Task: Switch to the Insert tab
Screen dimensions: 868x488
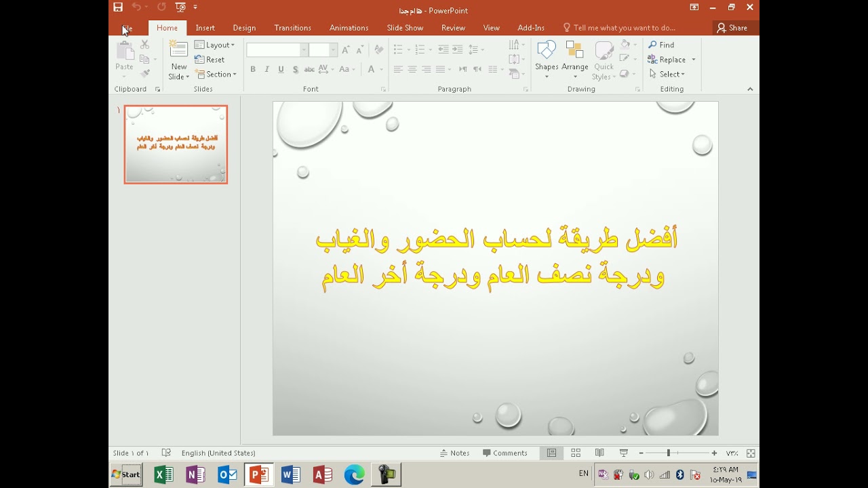Action: click(205, 28)
